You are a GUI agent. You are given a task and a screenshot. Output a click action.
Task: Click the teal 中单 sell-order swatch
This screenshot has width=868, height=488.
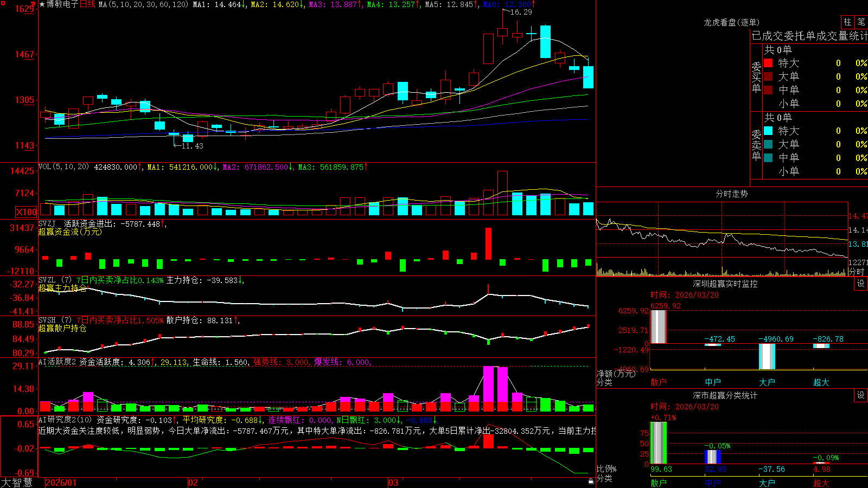coord(768,158)
